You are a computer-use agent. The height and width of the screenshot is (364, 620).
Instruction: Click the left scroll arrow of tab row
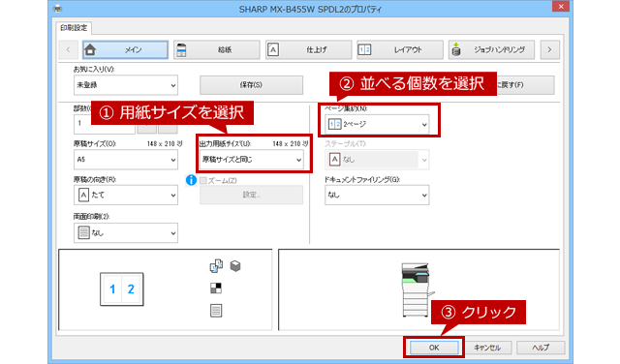coord(68,49)
